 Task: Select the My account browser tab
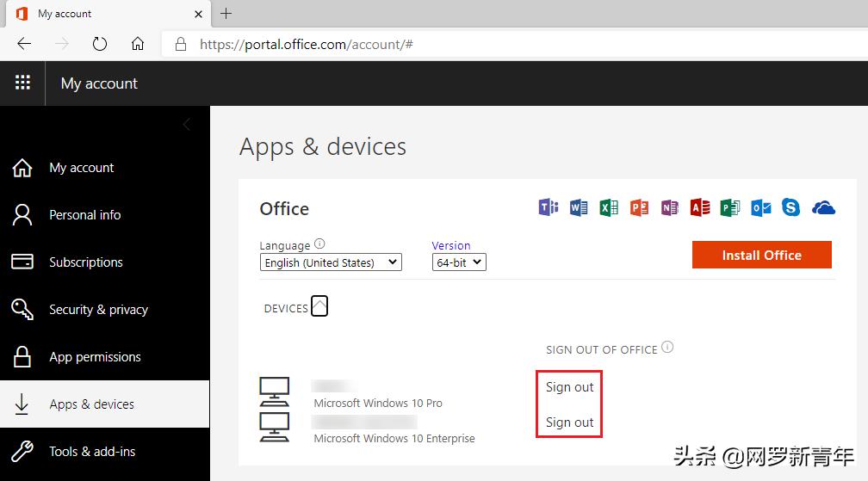108,14
